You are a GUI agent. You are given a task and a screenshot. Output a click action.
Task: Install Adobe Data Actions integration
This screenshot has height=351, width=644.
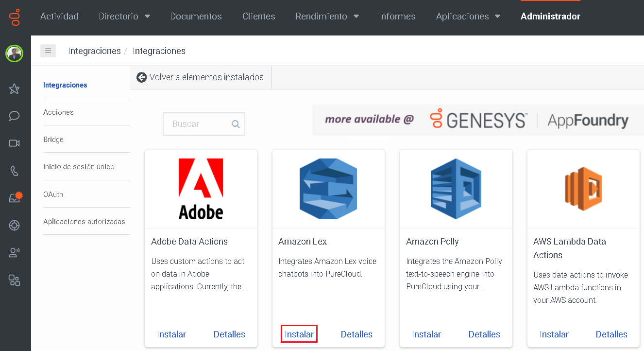[171, 334]
